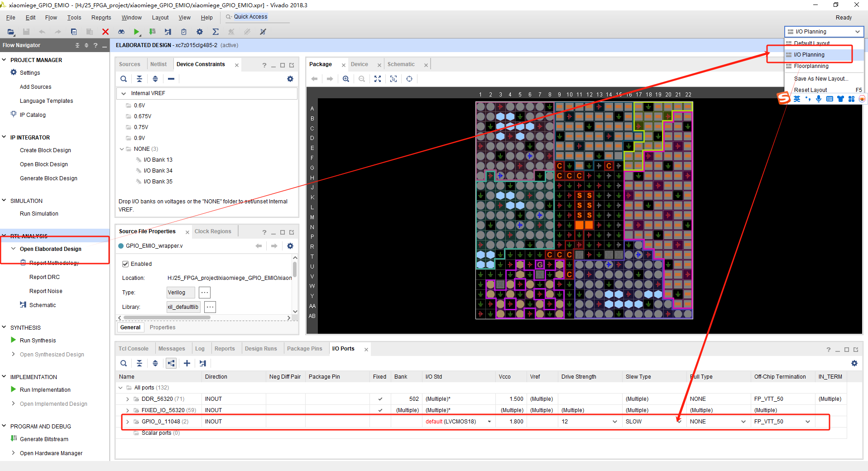Switch to the Tcl Console tab
The height and width of the screenshot is (471, 868).
[134, 349]
